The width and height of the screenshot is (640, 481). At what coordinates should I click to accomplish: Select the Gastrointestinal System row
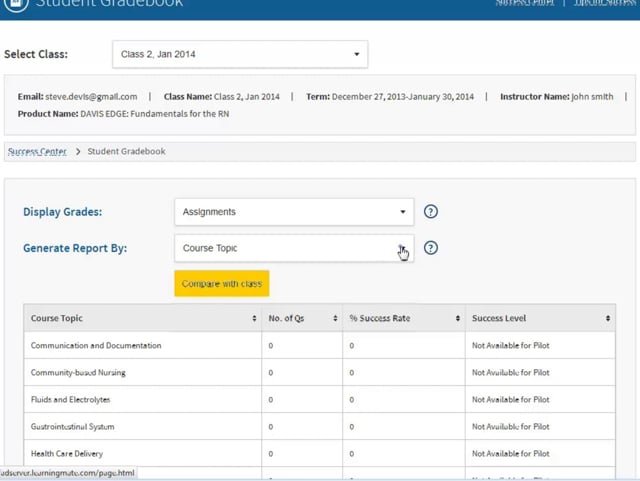(320, 426)
